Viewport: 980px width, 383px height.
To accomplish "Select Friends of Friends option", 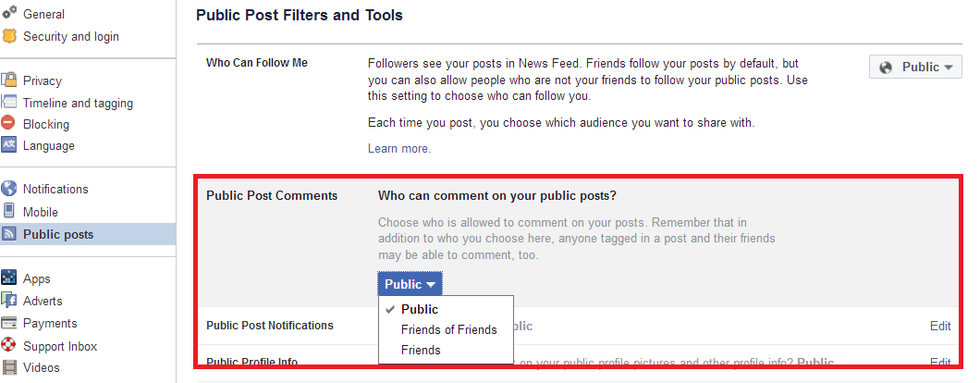I will coord(448,329).
